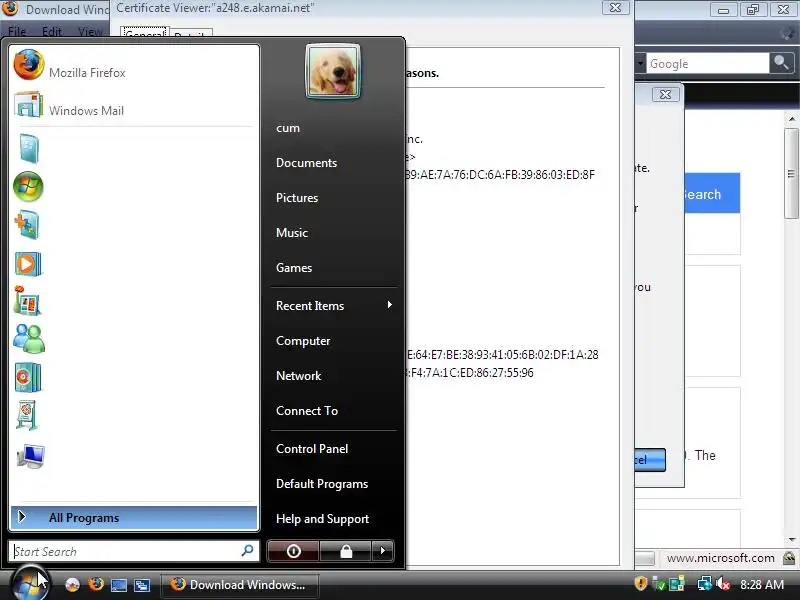This screenshot has width=800, height=600.
Task: Launch Windows DVD Maker disc icon
Action: [x=28, y=378]
